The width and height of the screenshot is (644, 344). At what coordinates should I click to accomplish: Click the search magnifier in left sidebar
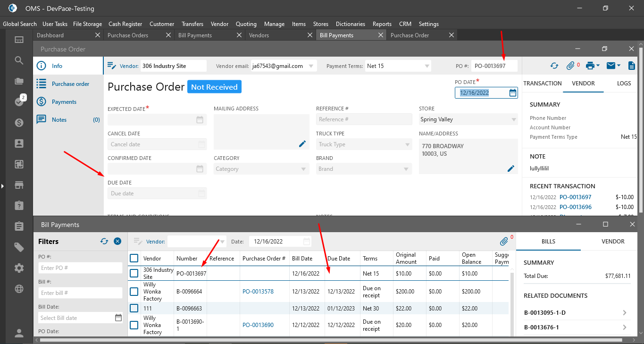click(x=19, y=60)
